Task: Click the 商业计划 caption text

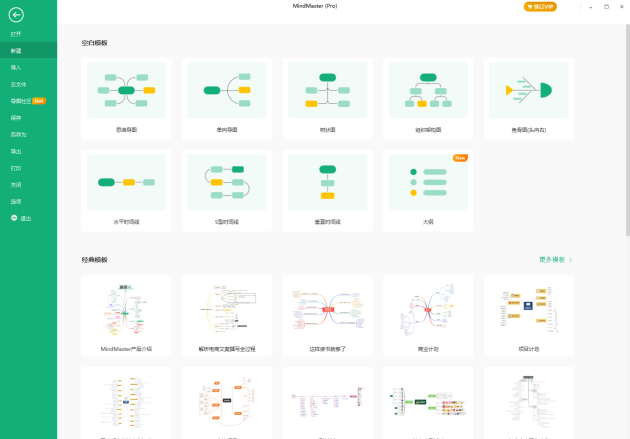Action: coord(428,349)
